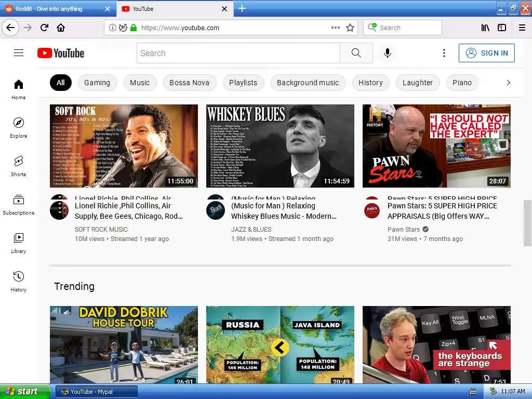Open the browser main hamburger menu
Screen dimensions: 532x399
coord(522,28)
